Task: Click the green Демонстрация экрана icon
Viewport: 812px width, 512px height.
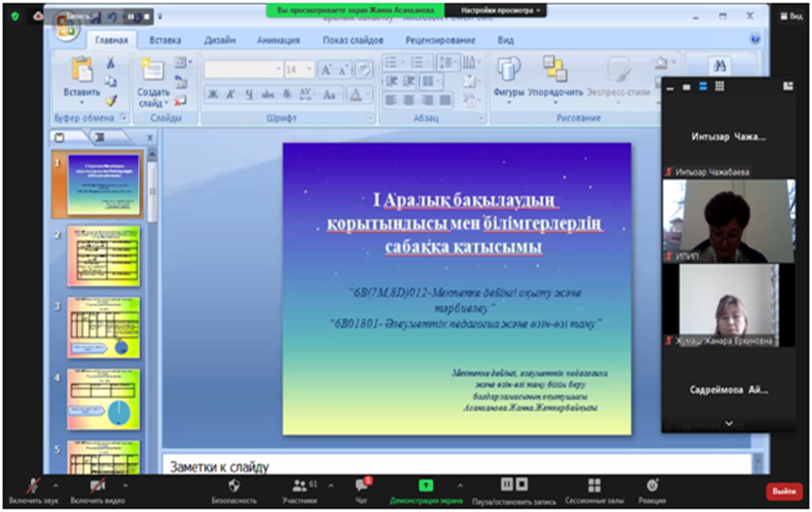Action: [x=426, y=485]
